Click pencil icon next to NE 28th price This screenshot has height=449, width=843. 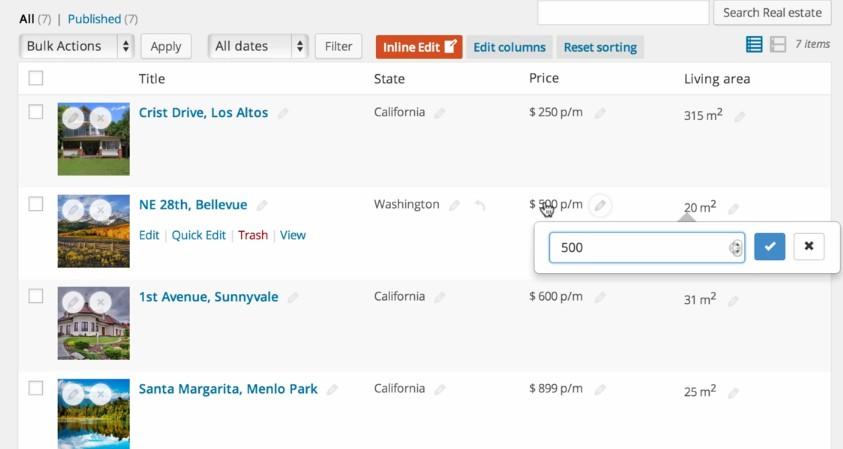[600, 205]
